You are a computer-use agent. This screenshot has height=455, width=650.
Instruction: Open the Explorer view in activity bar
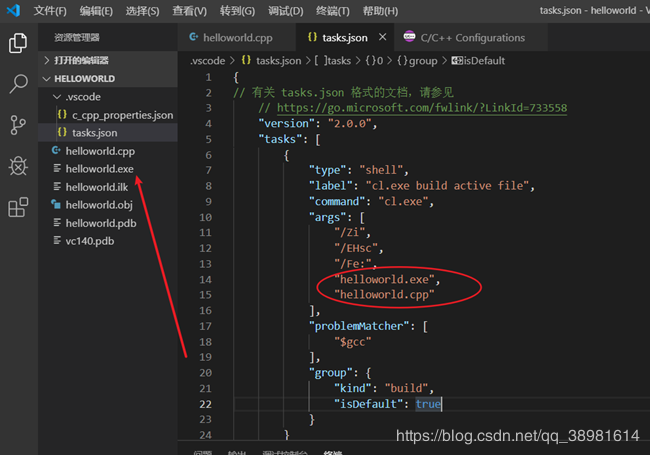18,44
